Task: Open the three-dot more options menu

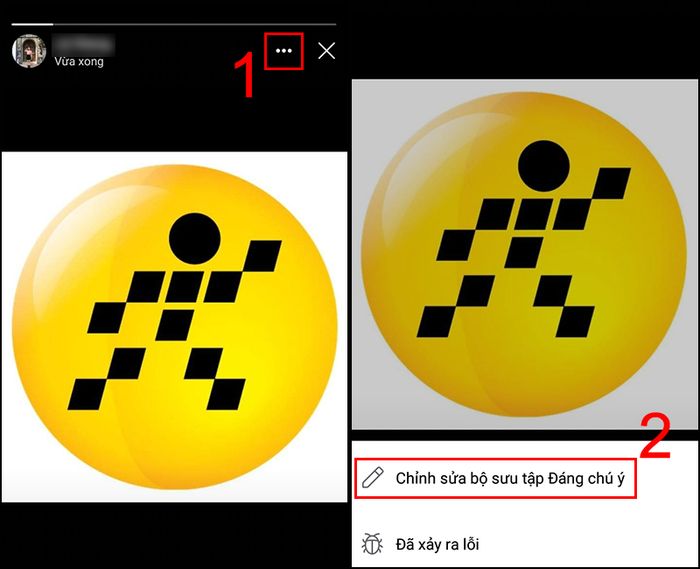Action: (284, 51)
